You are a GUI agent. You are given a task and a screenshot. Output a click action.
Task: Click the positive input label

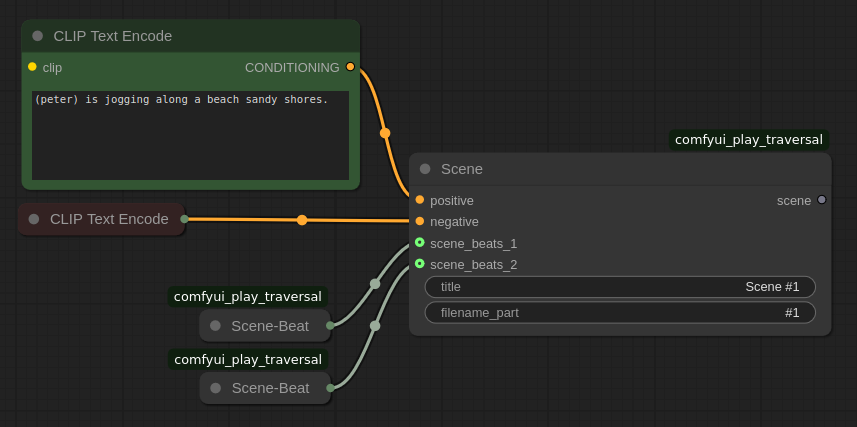coord(452,201)
